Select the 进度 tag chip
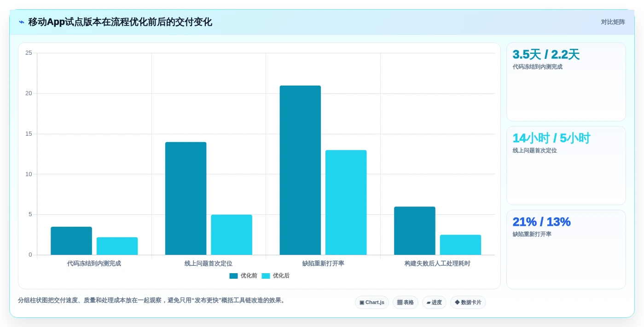The height and width of the screenshot is (327, 644). [434, 303]
